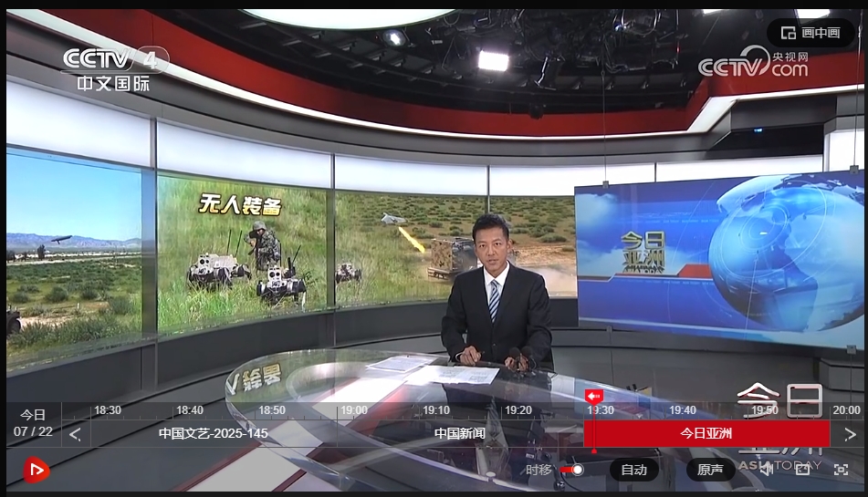Click the red play logo button

pos(36,471)
